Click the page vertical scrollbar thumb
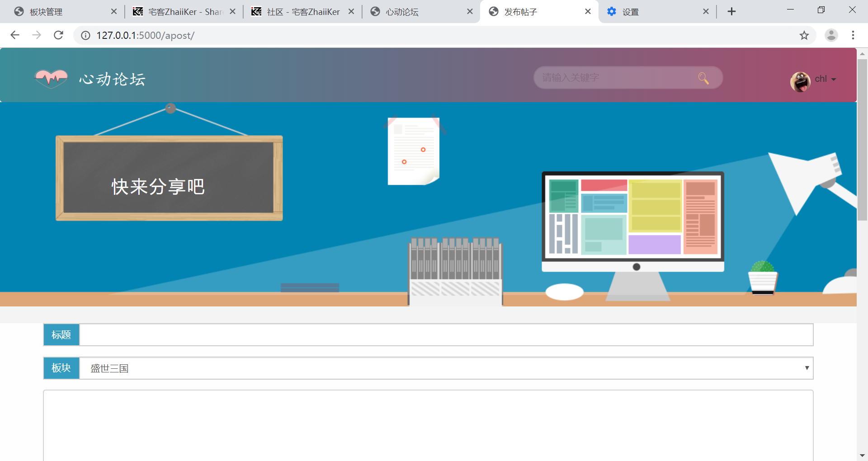 point(862,140)
